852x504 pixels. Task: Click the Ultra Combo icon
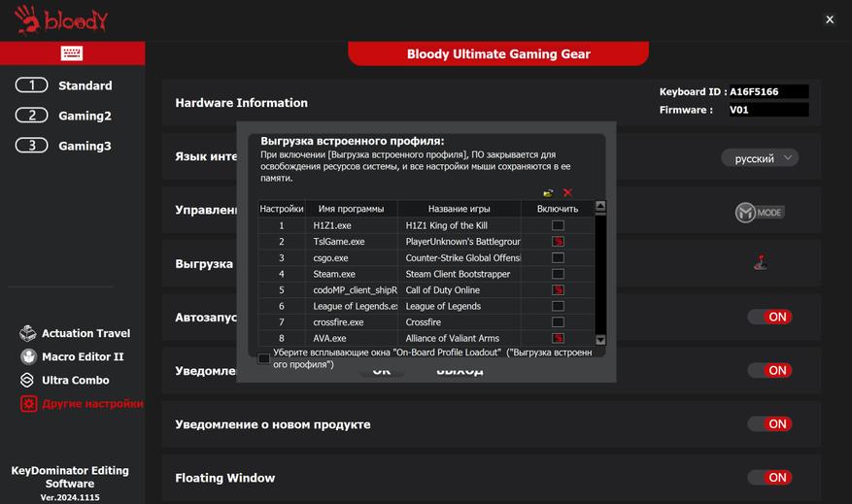pyautogui.click(x=27, y=380)
